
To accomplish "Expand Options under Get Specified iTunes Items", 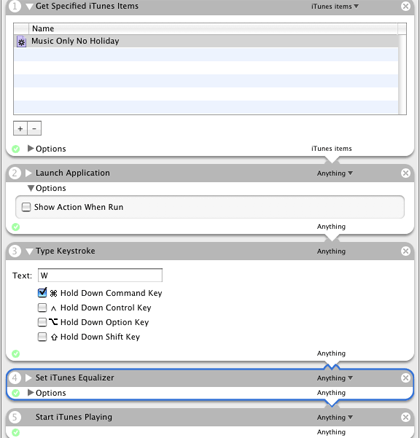I will point(31,148).
